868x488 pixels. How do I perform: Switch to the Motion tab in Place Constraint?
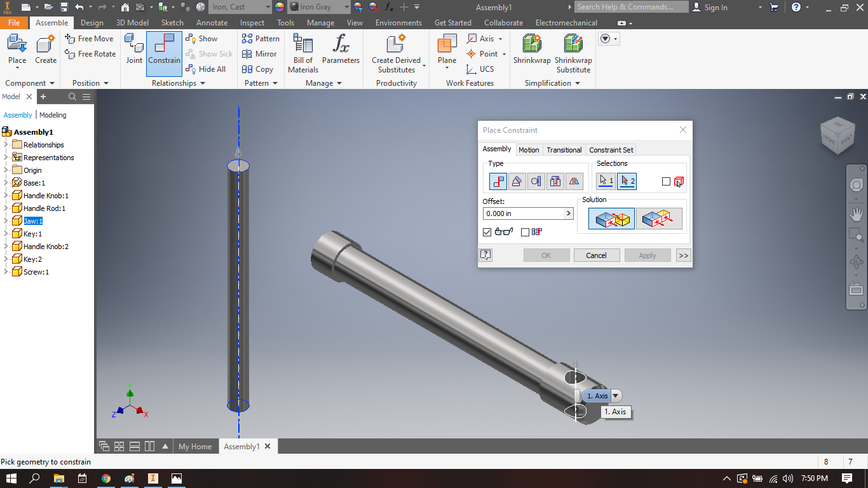click(x=529, y=149)
